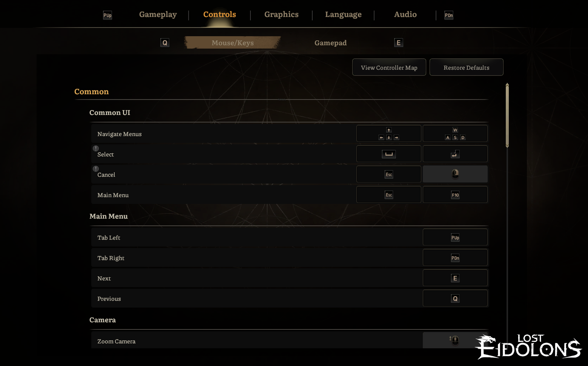Viewport: 588px width, 366px height.
Task: Click the E key icon right of Gamepad
Action: [398, 43]
